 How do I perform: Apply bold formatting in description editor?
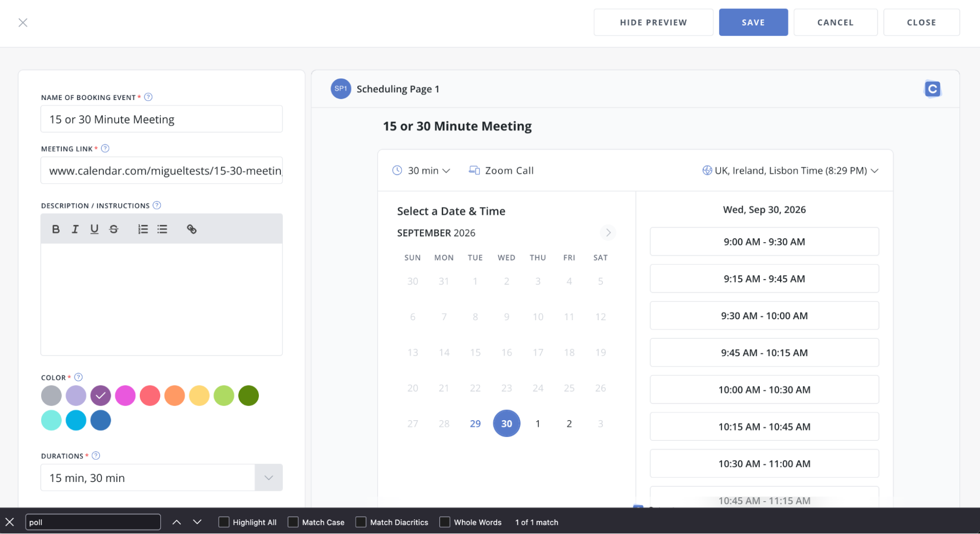point(56,229)
